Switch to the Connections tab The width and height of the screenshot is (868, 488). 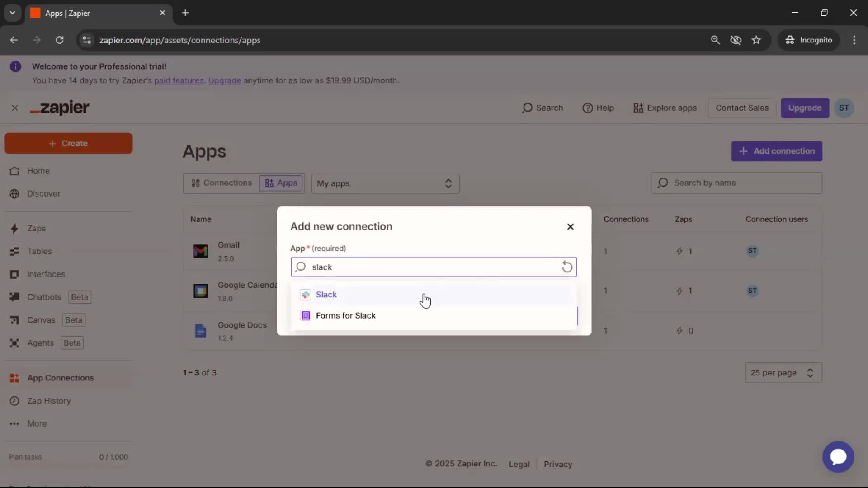[x=221, y=183]
